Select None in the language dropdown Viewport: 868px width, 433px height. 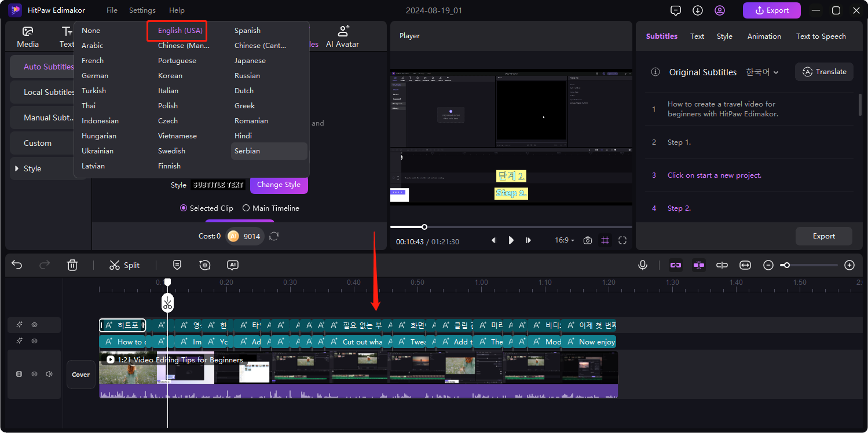point(91,31)
